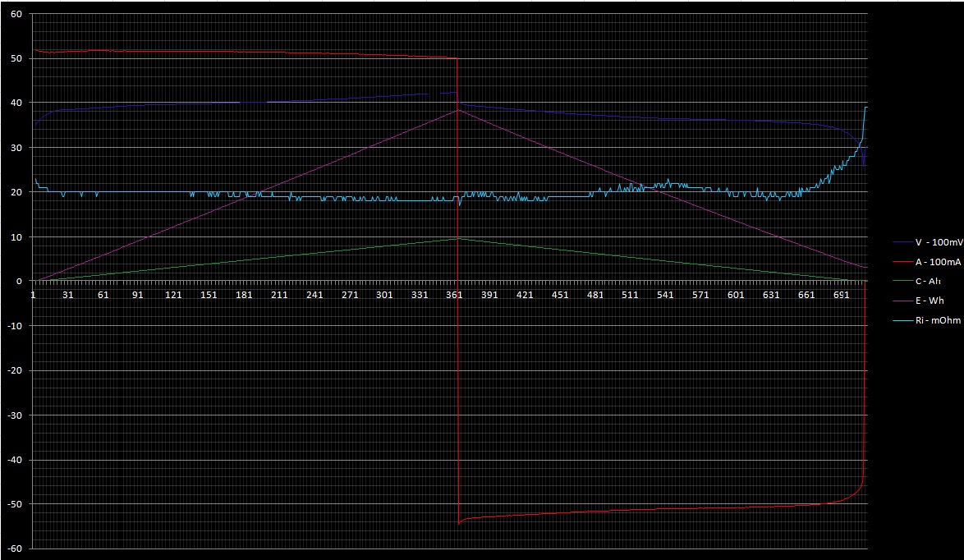Click the red line swatch in the legend
This screenshot has width=964, height=560.
[x=902, y=262]
